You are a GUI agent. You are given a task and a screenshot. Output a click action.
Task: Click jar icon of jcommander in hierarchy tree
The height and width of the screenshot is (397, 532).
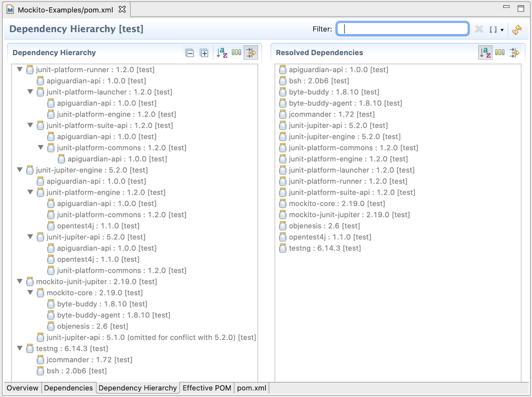tap(40, 359)
